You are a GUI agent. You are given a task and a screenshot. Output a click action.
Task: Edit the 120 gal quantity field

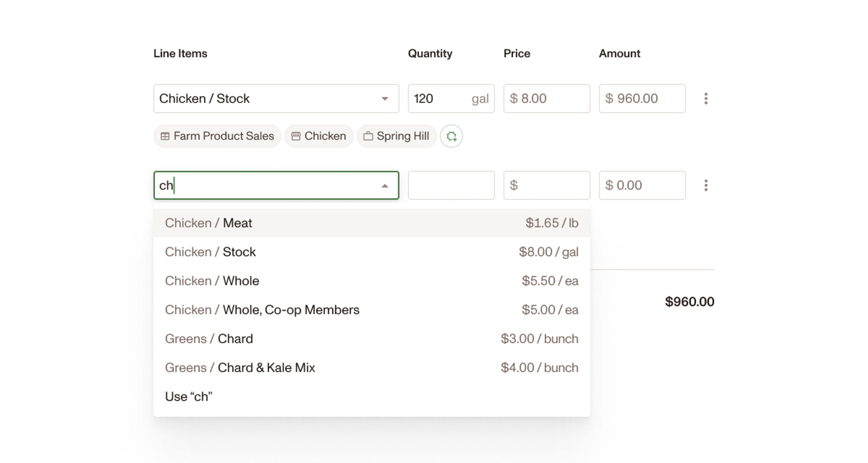pos(438,98)
